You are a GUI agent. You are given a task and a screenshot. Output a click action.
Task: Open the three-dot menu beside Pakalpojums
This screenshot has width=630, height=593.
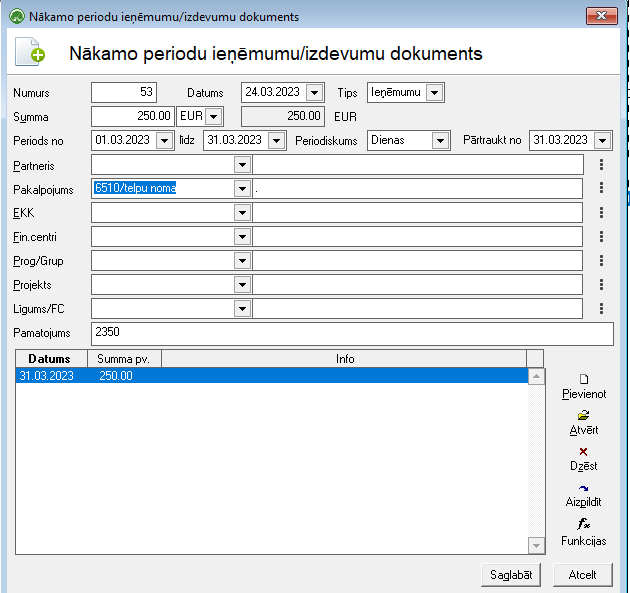pyautogui.click(x=601, y=188)
